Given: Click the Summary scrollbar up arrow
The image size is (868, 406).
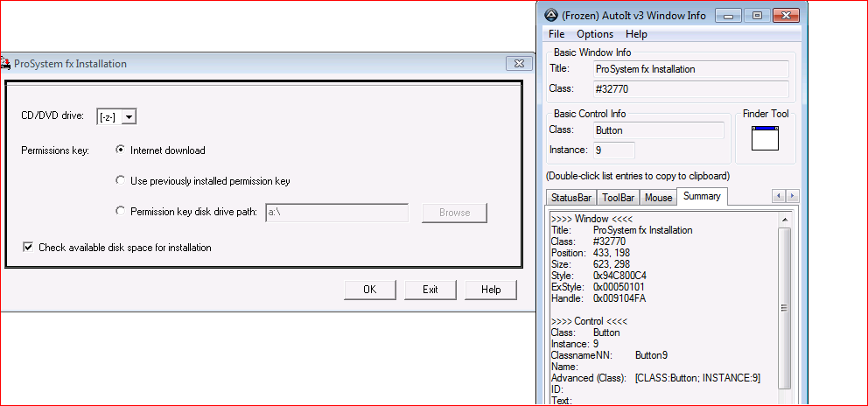Looking at the screenshot, I should point(784,220).
